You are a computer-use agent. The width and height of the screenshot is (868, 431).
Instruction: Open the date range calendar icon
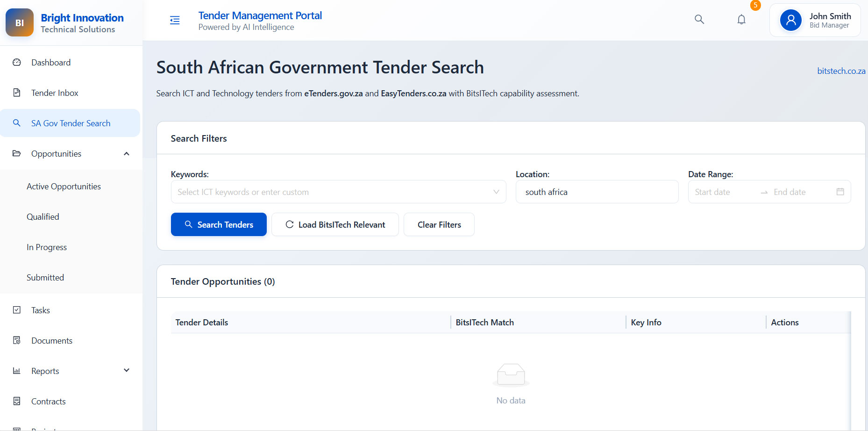[x=840, y=192]
